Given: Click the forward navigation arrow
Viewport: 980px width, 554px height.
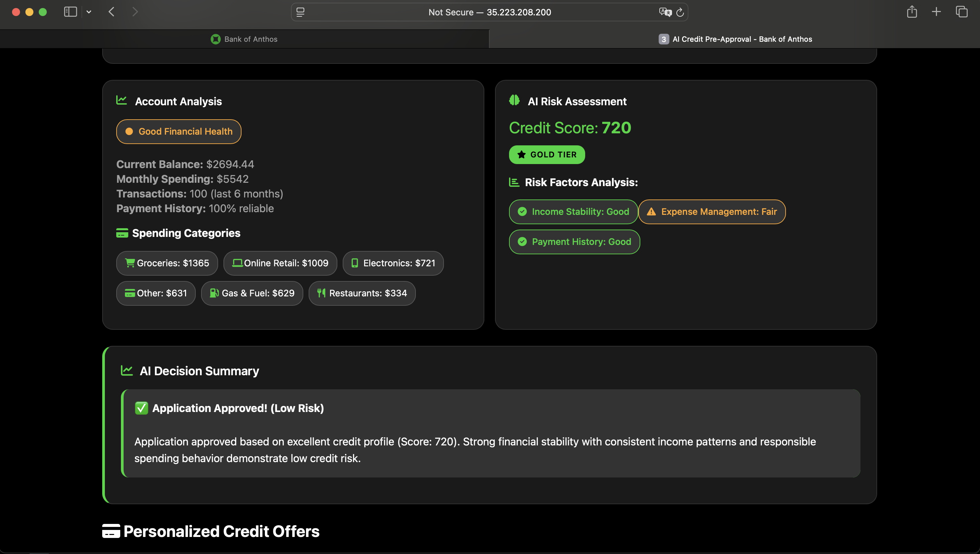Looking at the screenshot, I should click(x=135, y=12).
